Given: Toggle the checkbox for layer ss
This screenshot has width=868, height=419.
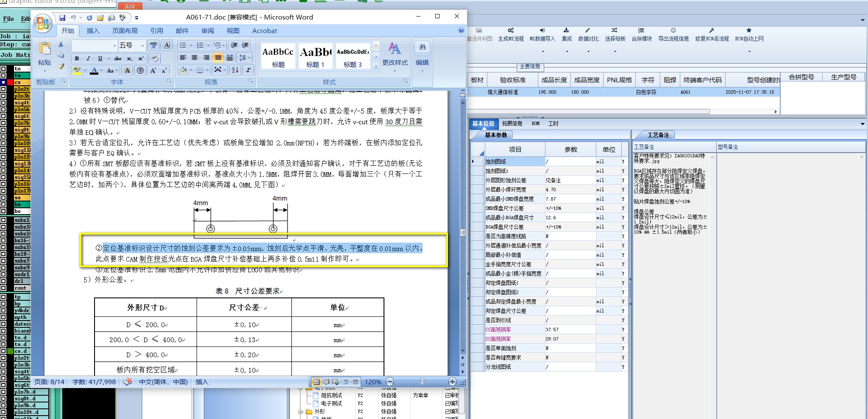Looking at the screenshot, I should (3, 198).
